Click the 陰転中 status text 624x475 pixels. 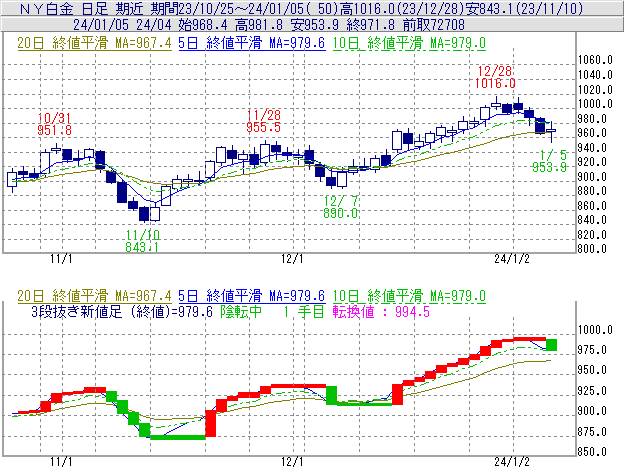coord(242,311)
